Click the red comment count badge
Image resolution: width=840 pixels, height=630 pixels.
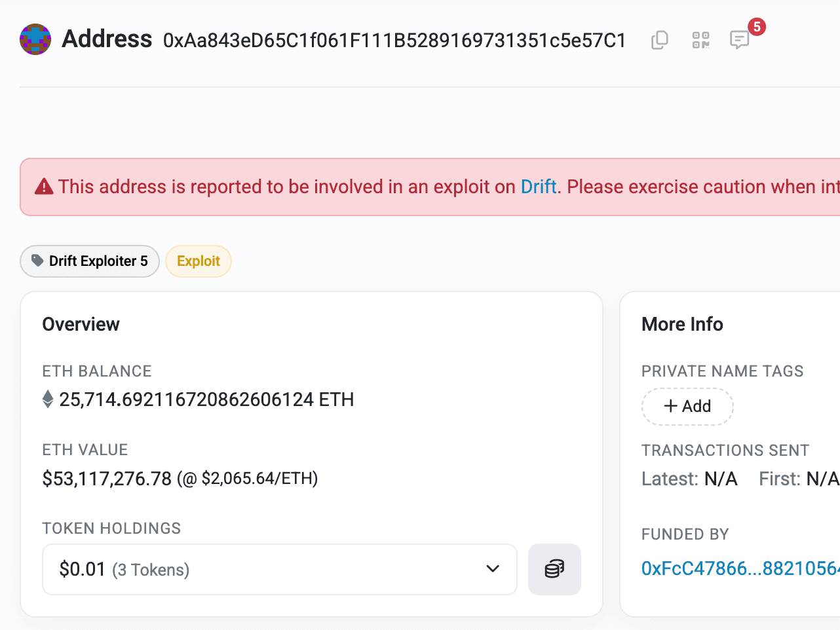[757, 27]
